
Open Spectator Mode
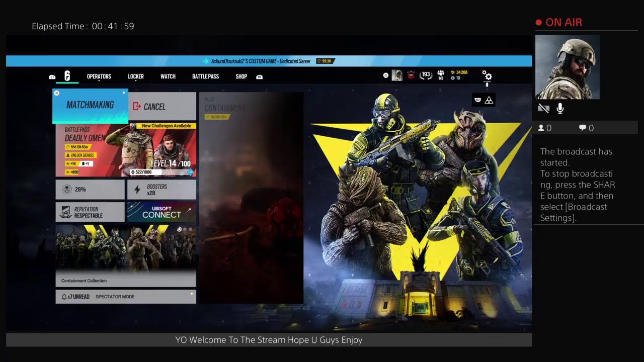click(x=115, y=297)
